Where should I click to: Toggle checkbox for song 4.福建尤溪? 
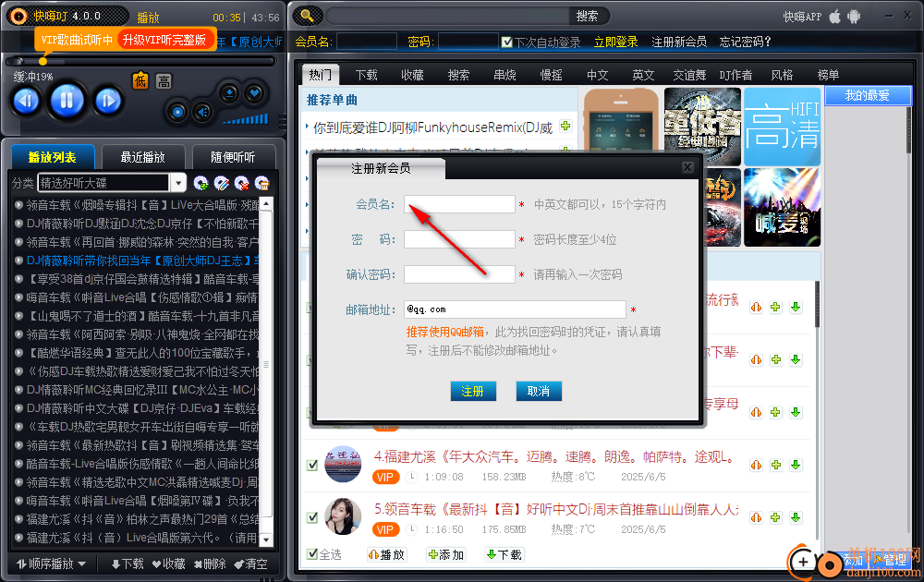tap(312, 466)
